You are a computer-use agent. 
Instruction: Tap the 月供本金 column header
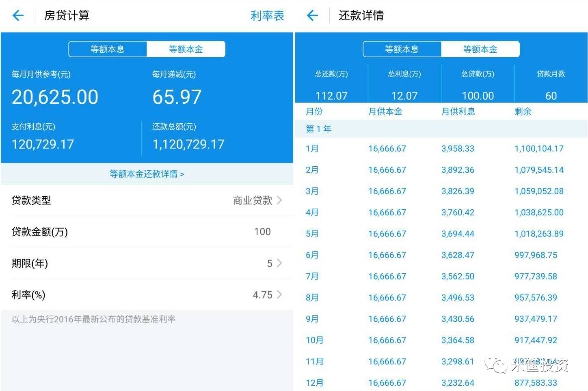tap(385, 112)
